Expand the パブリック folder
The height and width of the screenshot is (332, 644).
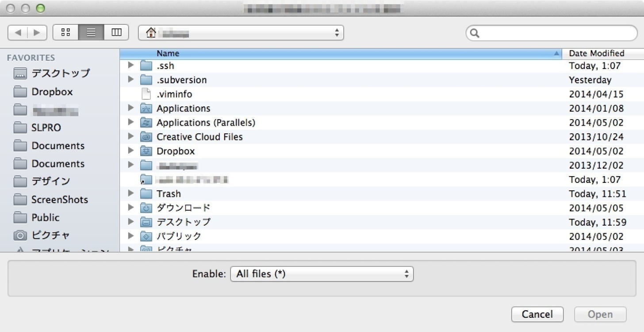pos(130,236)
